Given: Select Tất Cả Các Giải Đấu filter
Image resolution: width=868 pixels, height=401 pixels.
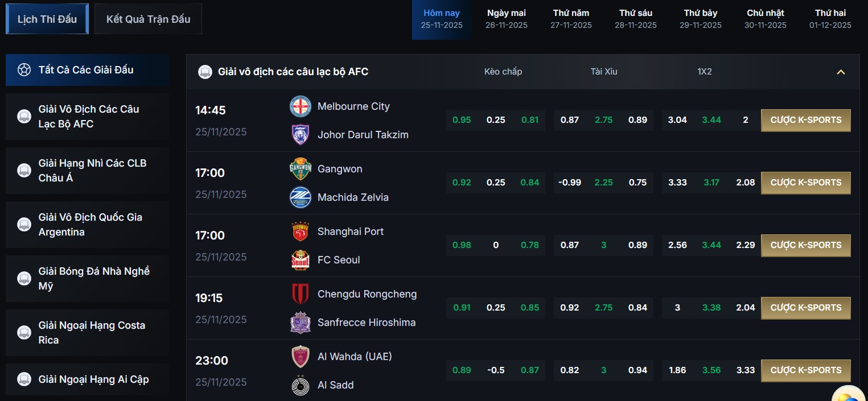Looking at the screenshot, I should pos(88,70).
